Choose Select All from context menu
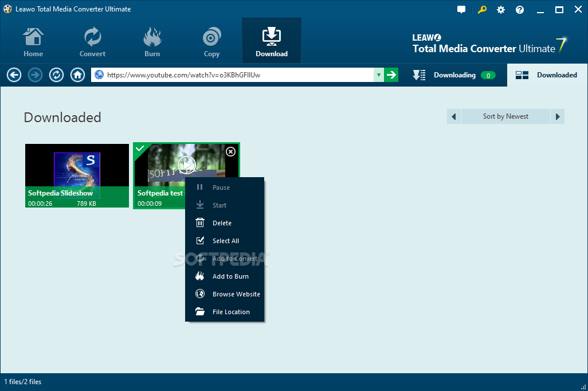 pyautogui.click(x=225, y=241)
